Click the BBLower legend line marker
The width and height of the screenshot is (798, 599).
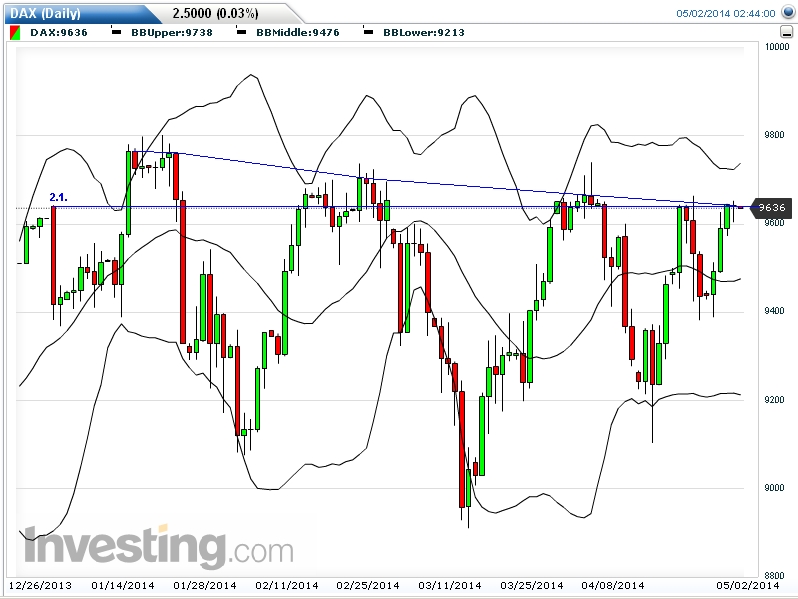368,32
